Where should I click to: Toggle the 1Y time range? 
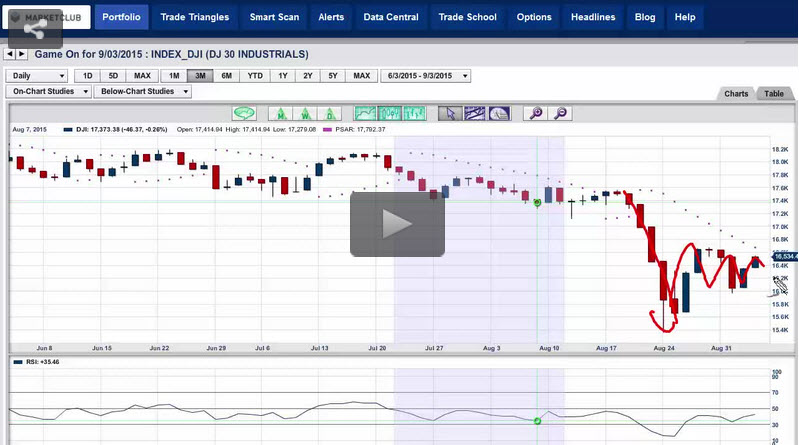click(x=281, y=76)
